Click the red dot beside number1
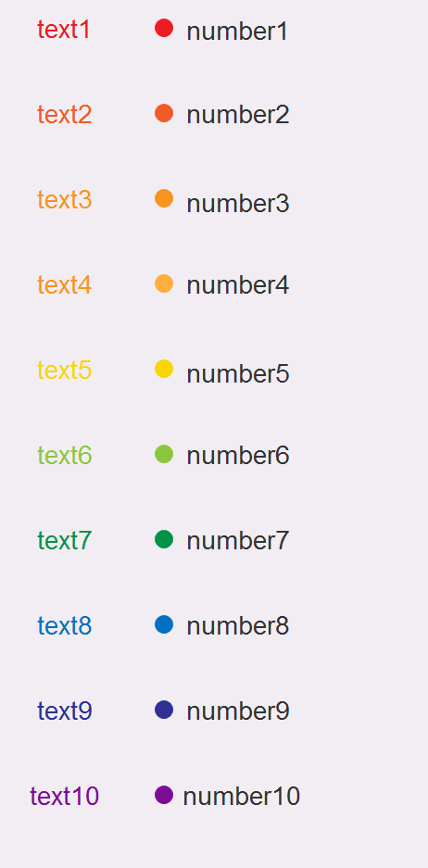Screen dimensions: 428x868 tap(164, 28)
